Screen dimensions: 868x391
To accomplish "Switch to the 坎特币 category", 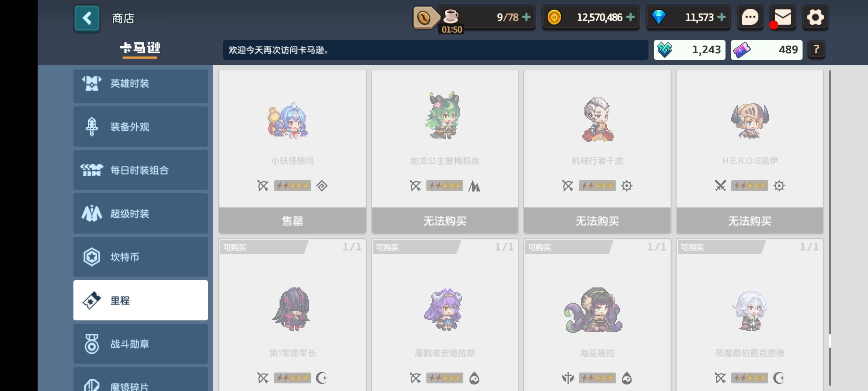I will [x=141, y=257].
